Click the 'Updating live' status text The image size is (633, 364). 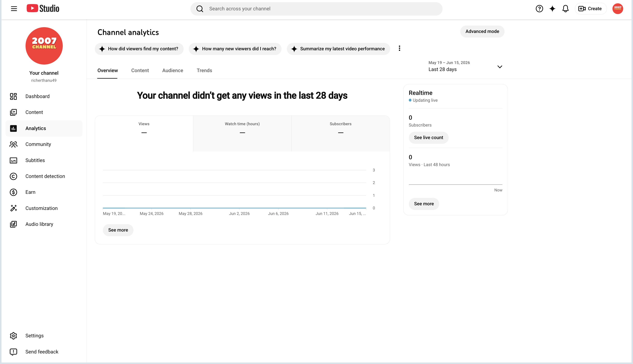click(x=425, y=100)
